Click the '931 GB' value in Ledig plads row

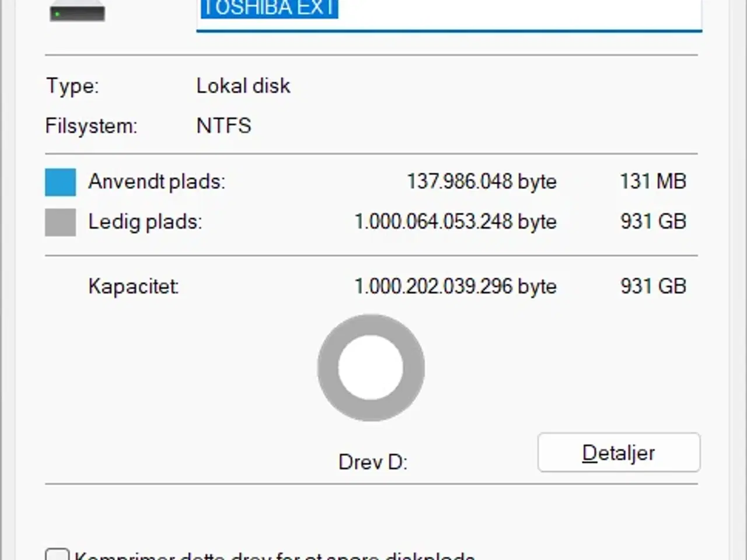click(x=653, y=222)
